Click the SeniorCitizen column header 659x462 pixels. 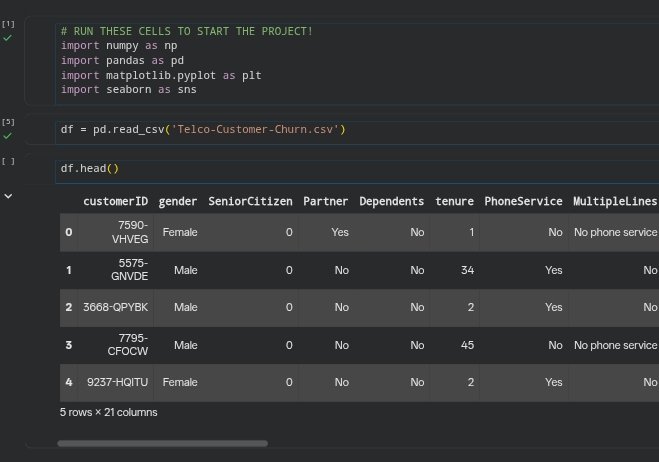(x=250, y=201)
